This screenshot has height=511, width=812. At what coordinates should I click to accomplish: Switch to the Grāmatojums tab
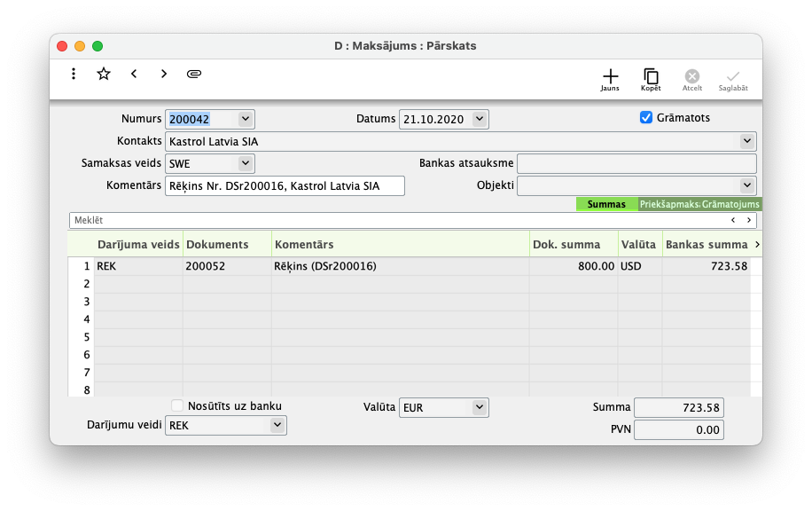click(730, 204)
